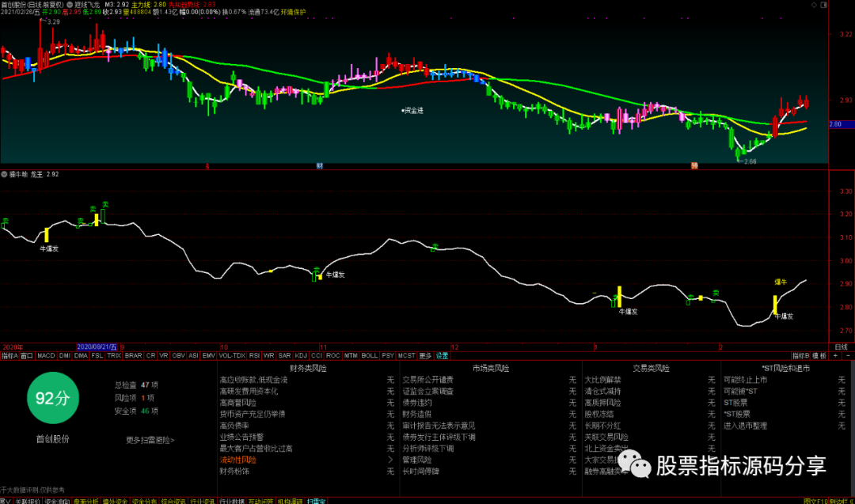Viewport: 855px width, 504px height.
Task: Open the 窗口 tab
Action: coord(27,356)
